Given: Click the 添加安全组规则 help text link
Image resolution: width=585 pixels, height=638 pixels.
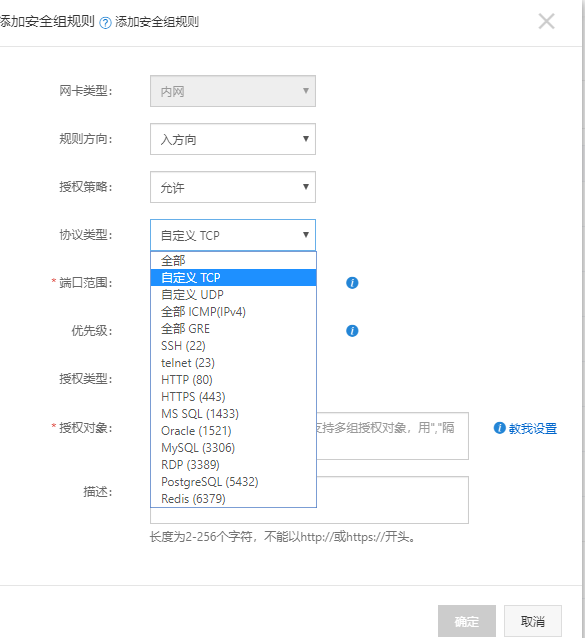Looking at the screenshot, I should point(157,22).
